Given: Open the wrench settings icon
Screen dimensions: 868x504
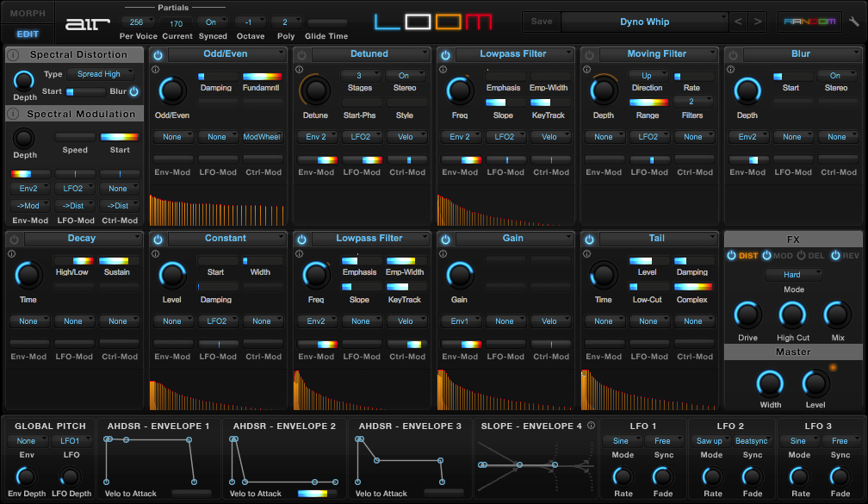Looking at the screenshot, I should (x=853, y=22).
